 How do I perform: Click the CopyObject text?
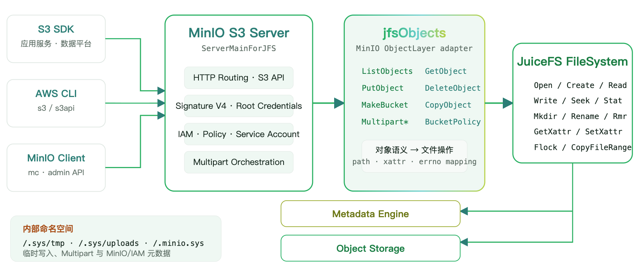coord(448,105)
